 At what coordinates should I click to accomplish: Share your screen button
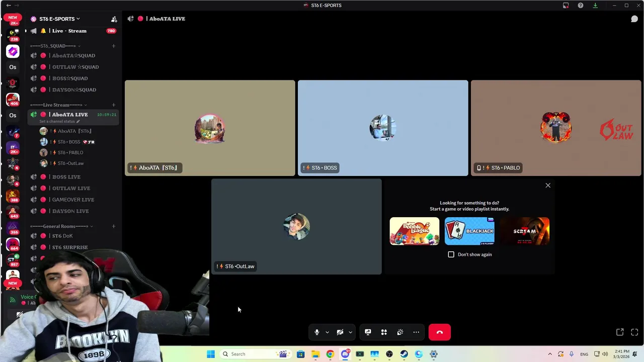point(368,332)
